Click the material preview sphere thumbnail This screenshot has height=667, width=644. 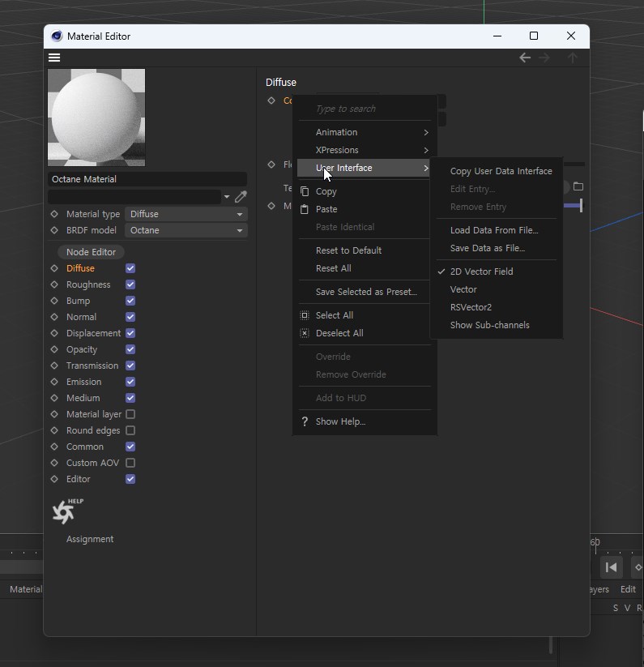click(x=96, y=118)
